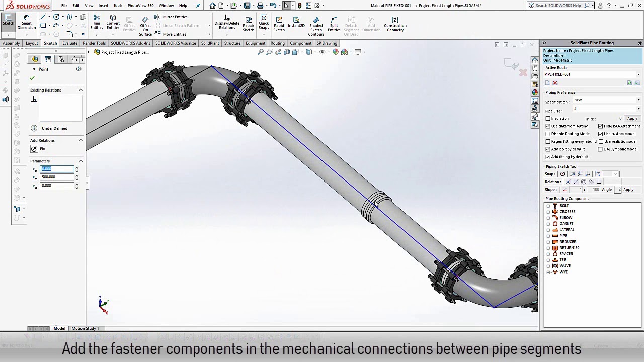The width and height of the screenshot is (644, 362).
Task: Create new route with blank page icon
Action: [x=547, y=83]
